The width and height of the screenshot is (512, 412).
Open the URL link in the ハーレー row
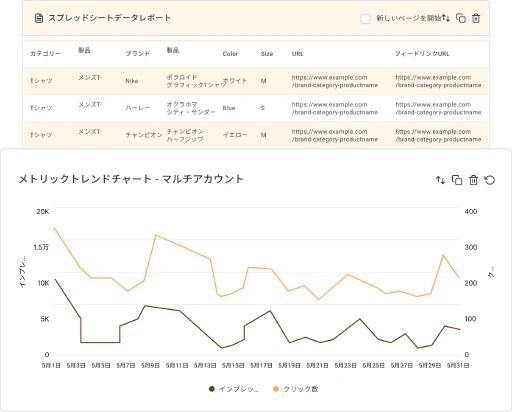335,108
